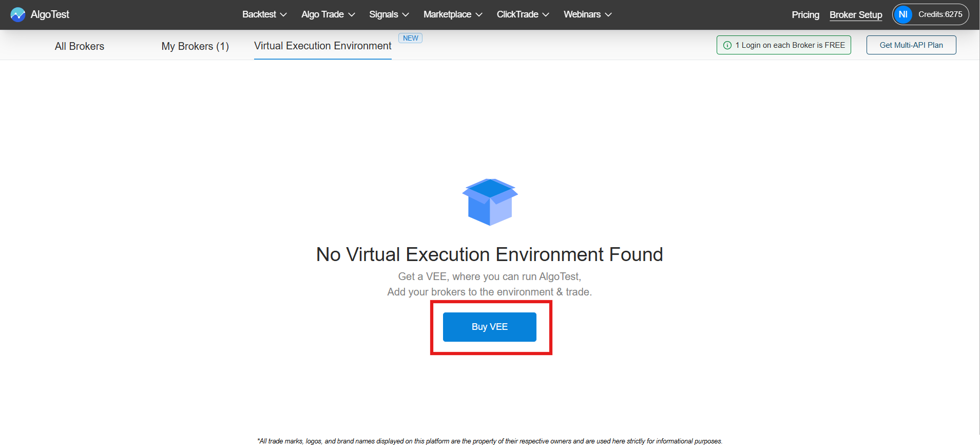Click Get Multi-API Plan button

pyautogui.click(x=911, y=45)
